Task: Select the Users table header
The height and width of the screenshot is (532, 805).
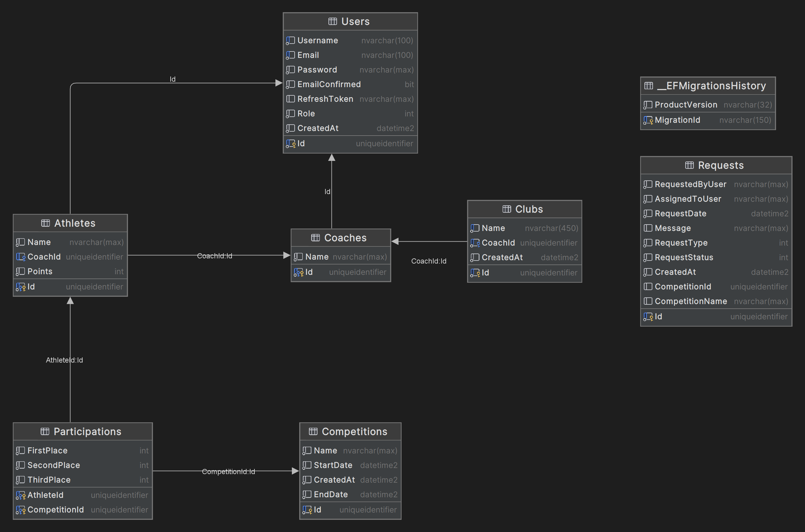Action: (x=350, y=21)
